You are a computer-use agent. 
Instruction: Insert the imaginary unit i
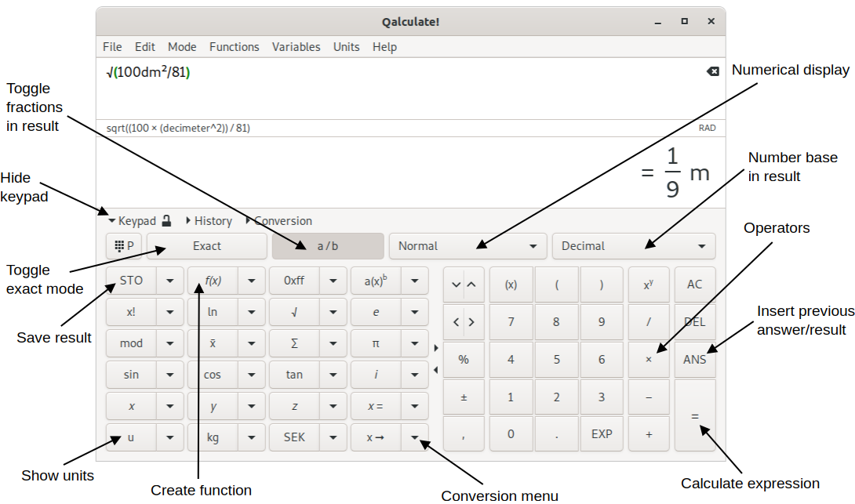pos(377,374)
